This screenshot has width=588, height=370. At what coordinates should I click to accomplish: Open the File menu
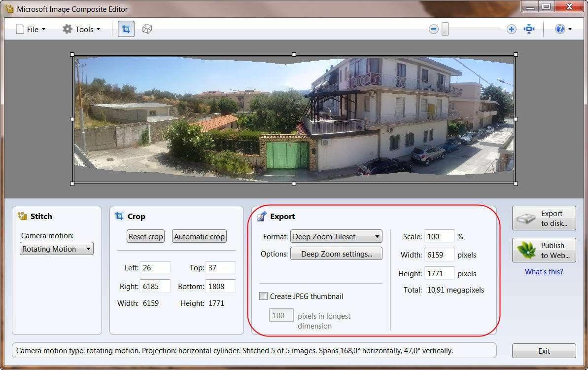(31, 29)
